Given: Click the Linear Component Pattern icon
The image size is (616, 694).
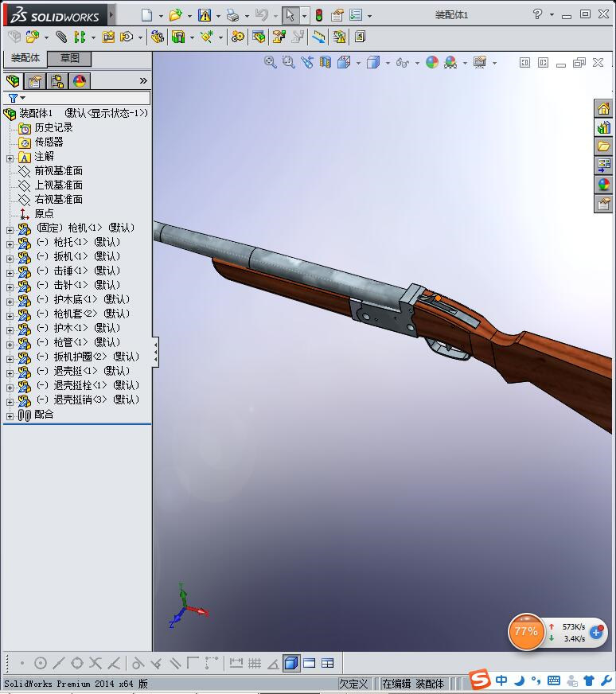Looking at the screenshot, I should 80,37.
